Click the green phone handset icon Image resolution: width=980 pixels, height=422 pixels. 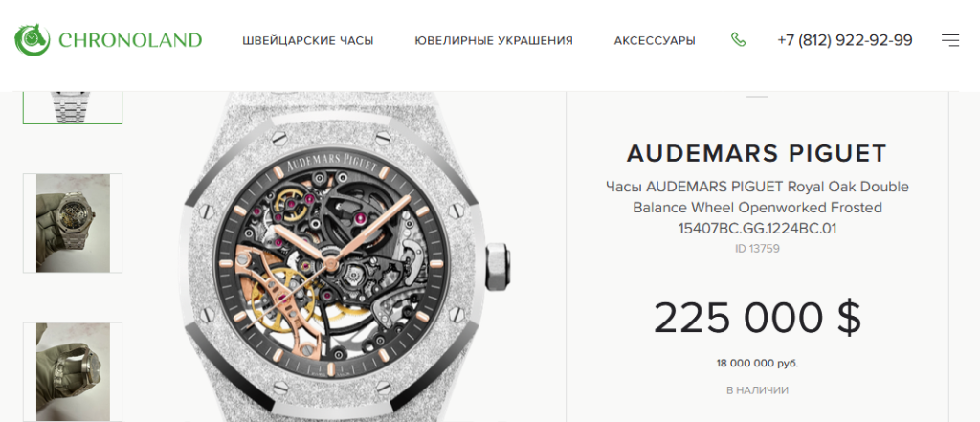coord(738,40)
